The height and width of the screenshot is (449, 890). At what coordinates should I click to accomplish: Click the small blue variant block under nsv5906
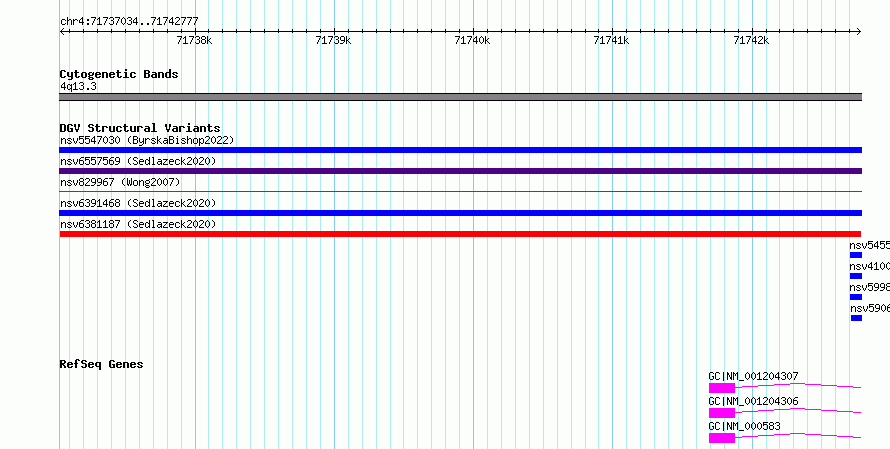coord(856,318)
